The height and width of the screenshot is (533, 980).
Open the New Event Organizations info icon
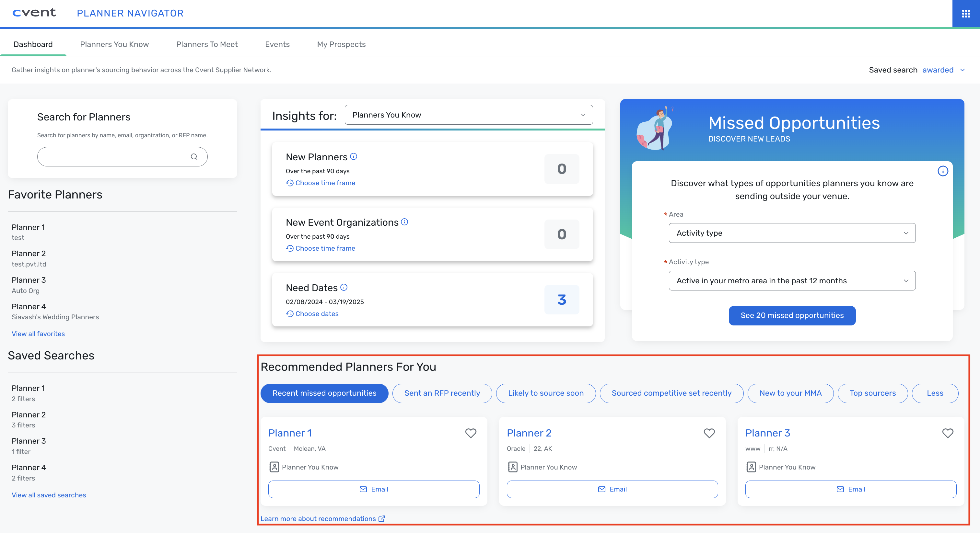point(404,221)
